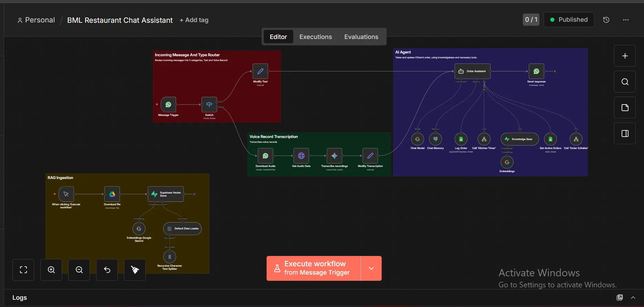
Task: Open the Download file Google Drive node
Action: click(x=112, y=194)
